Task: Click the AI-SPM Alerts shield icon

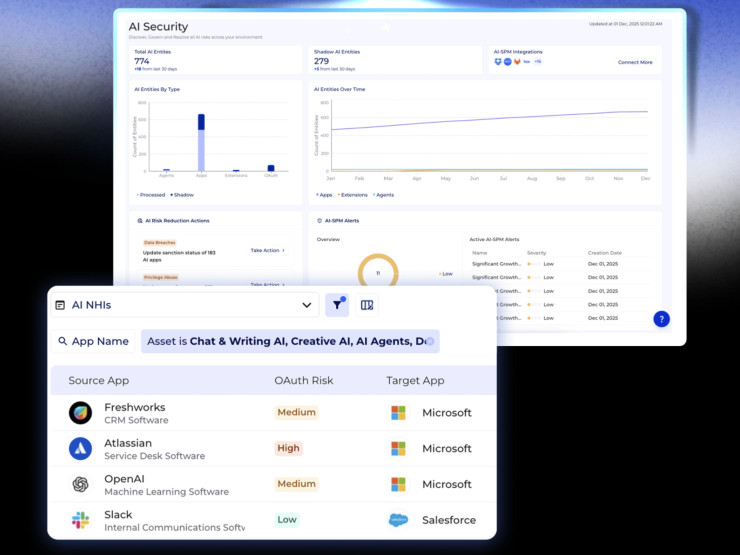Action: [x=320, y=220]
